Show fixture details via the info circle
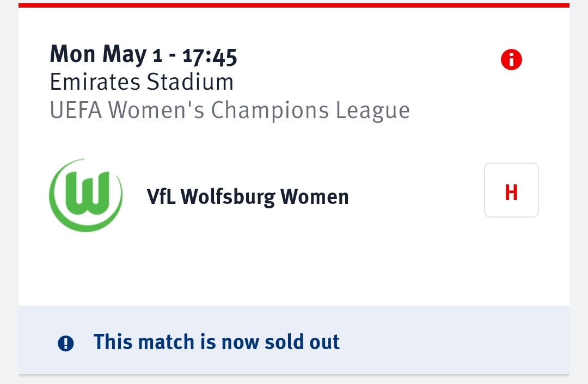The height and width of the screenshot is (384, 588). tap(511, 60)
